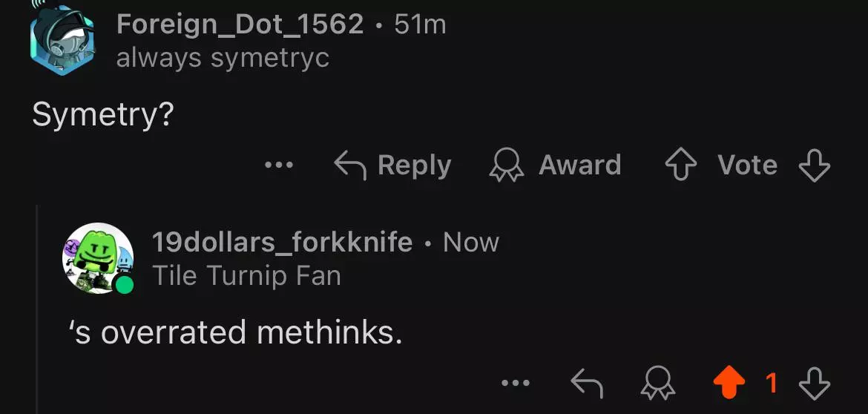Open more options on the Symetry comment
This screenshot has width=868, height=414.
click(x=279, y=165)
